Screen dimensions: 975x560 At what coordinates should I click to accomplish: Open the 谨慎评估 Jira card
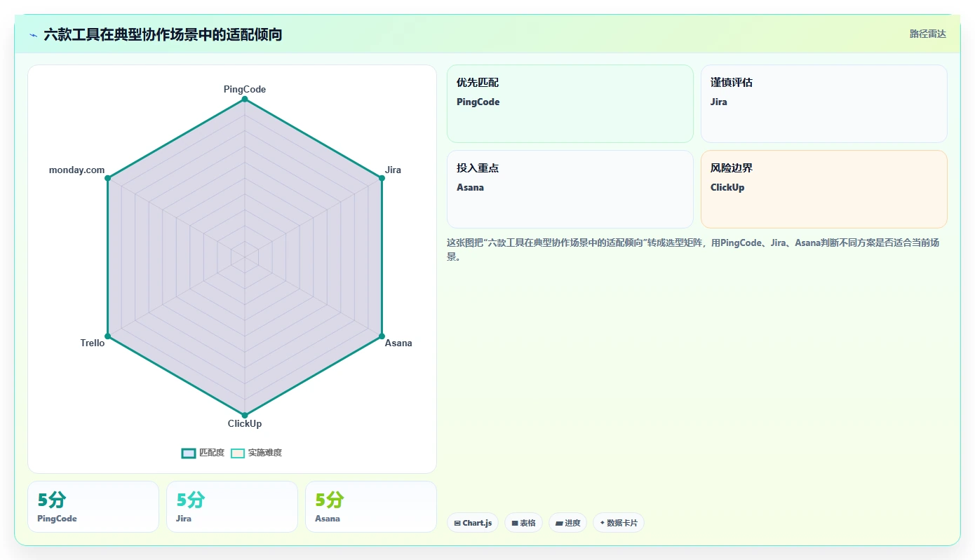824,104
